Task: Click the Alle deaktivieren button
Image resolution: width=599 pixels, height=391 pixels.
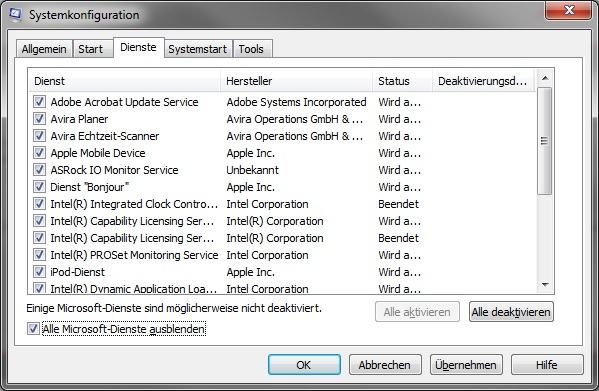Action: click(511, 312)
